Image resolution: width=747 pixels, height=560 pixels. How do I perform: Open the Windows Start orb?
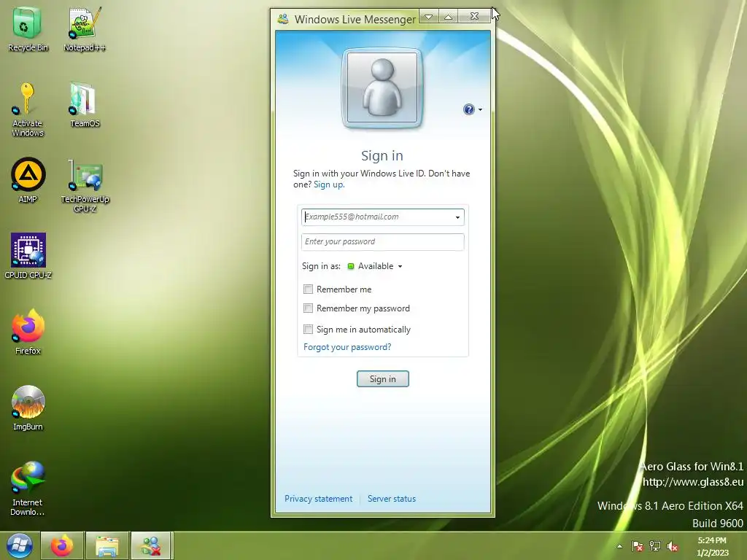[20, 545]
